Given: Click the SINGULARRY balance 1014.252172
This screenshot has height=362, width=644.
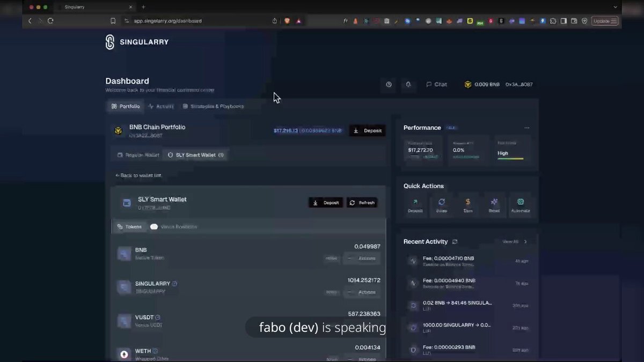Looking at the screenshot, I should click(x=364, y=280).
